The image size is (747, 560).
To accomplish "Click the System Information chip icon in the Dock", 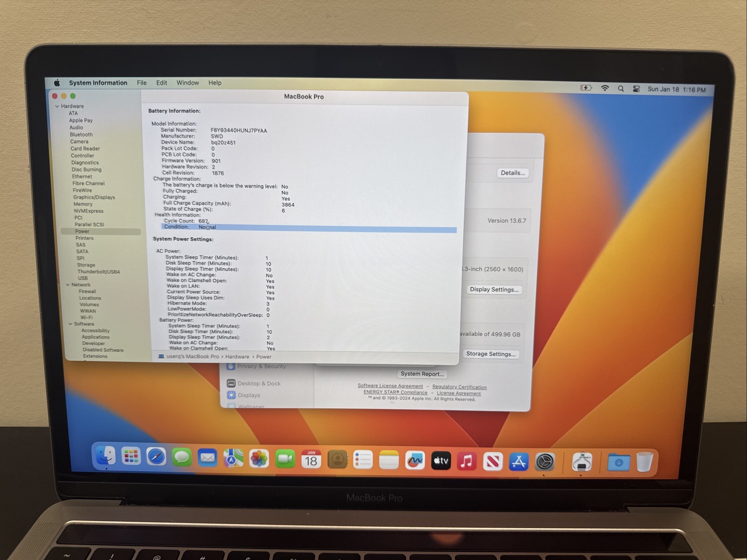I will pyautogui.click(x=582, y=462).
